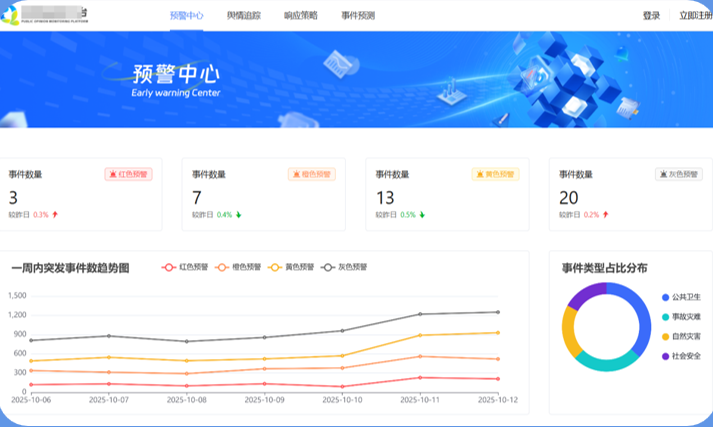Click red event count 3
The width and height of the screenshot is (713, 427).
coord(13,198)
